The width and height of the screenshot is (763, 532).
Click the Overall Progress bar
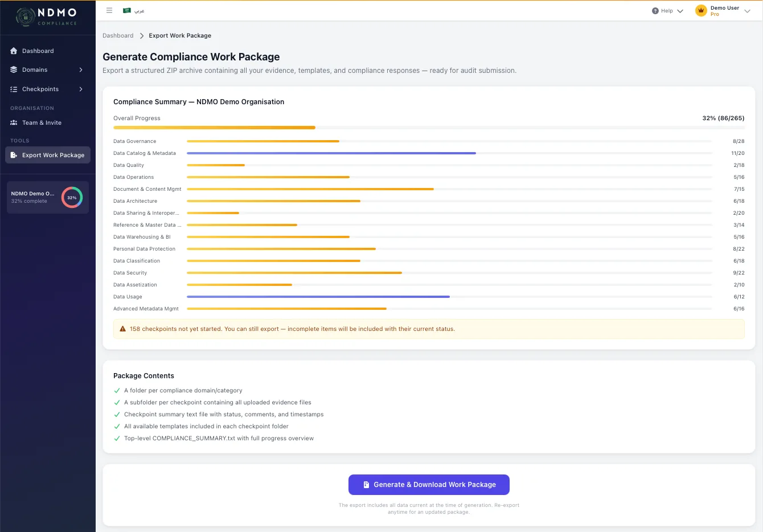[429, 128]
